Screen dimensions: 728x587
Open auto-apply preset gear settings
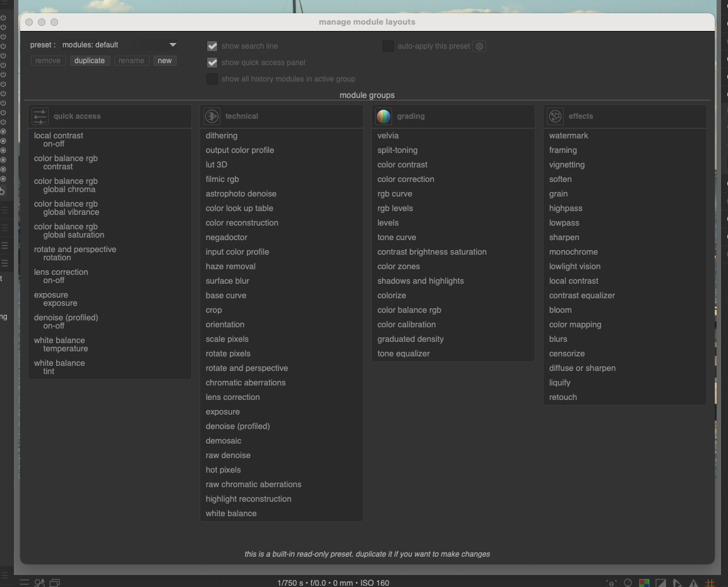[479, 46]
